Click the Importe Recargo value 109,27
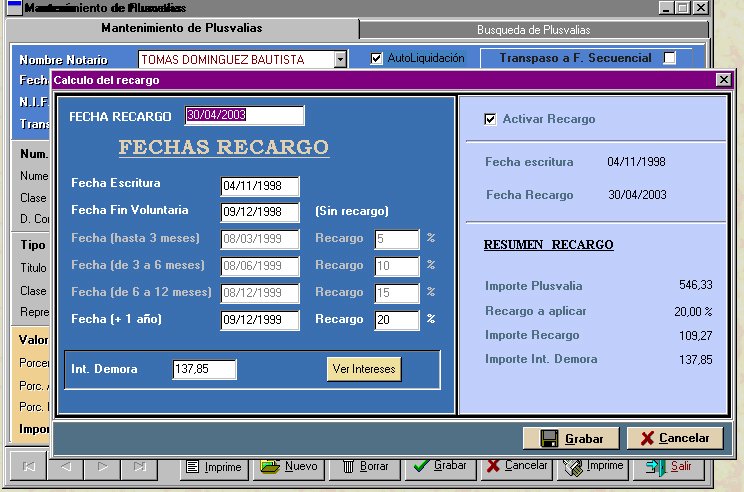 point(696,336)
